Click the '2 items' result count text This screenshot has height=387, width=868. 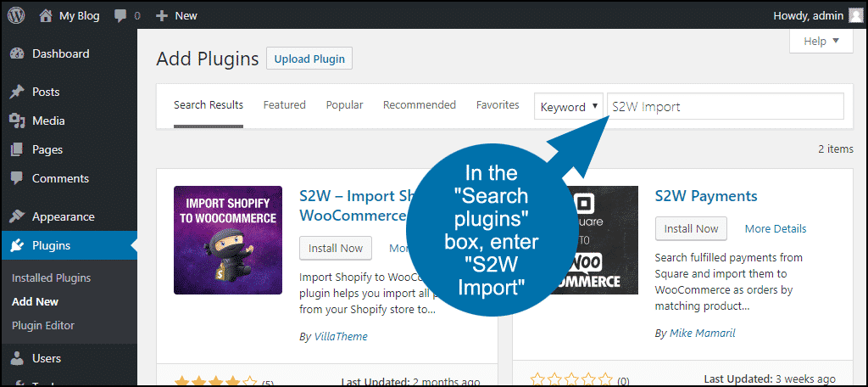836,149
